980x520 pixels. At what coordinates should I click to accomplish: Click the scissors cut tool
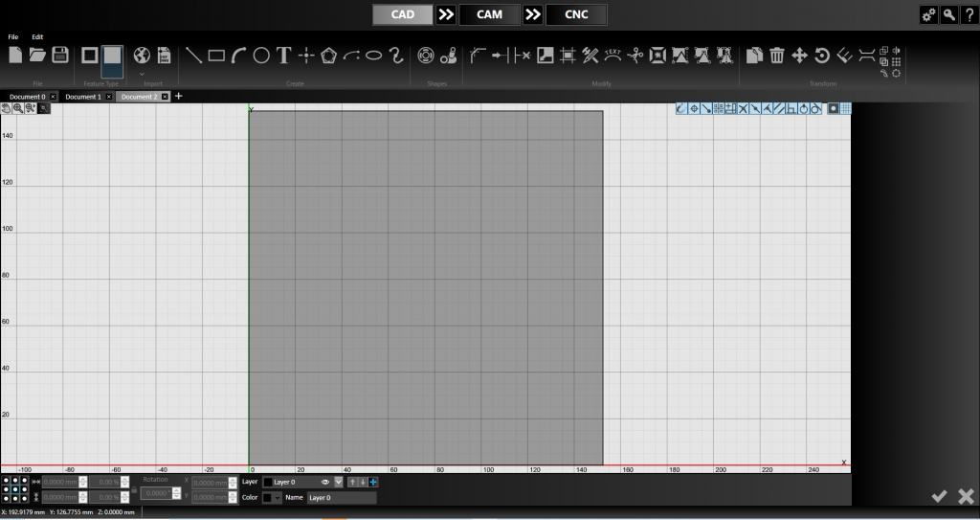[x=635, y=56]
